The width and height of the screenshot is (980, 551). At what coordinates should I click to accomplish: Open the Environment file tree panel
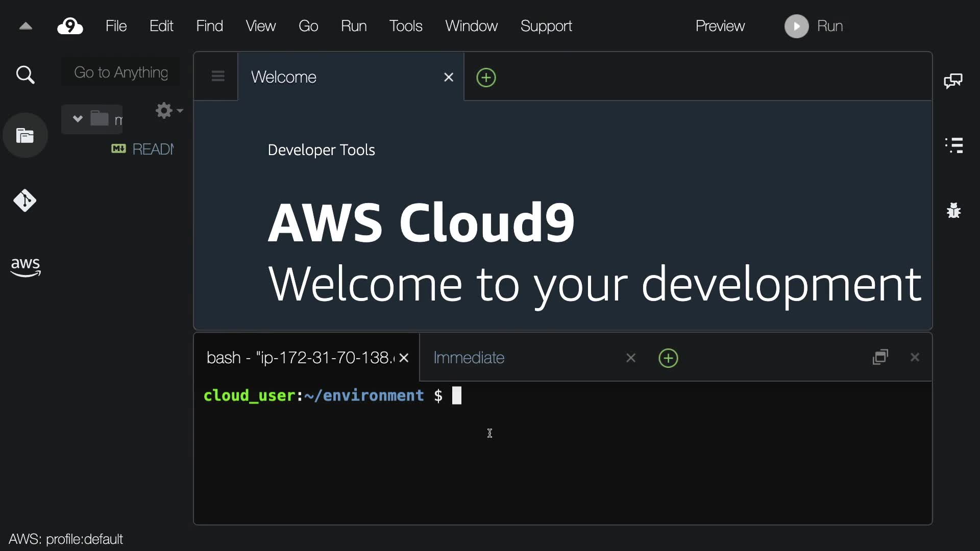pyautogui.click(x=25, y=136)
